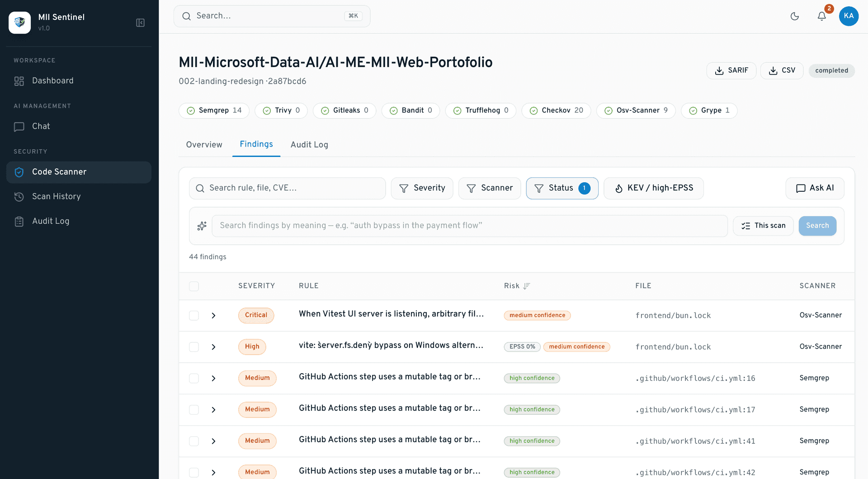
Task: Open the Severity filter dropdown
Action: click(422, 188)
